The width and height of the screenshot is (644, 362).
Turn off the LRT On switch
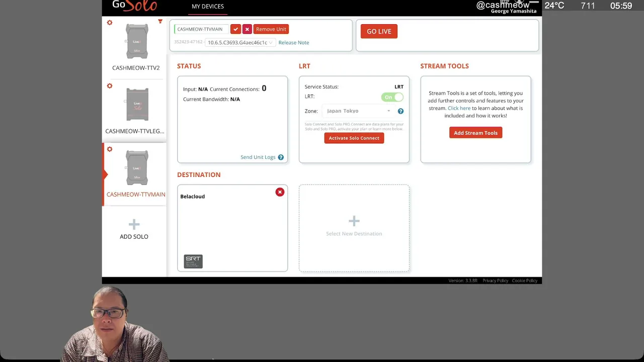392,97
